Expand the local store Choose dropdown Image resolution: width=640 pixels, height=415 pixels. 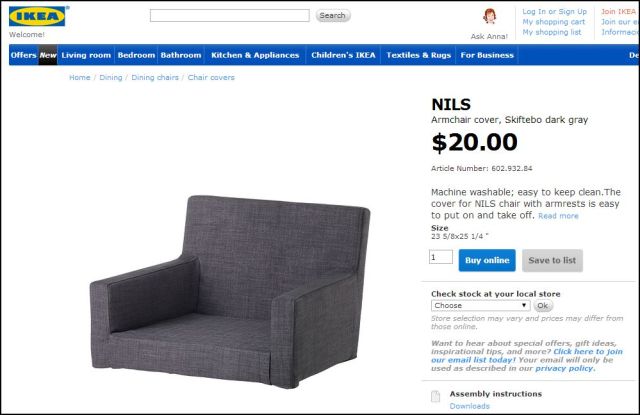(480, 306)
